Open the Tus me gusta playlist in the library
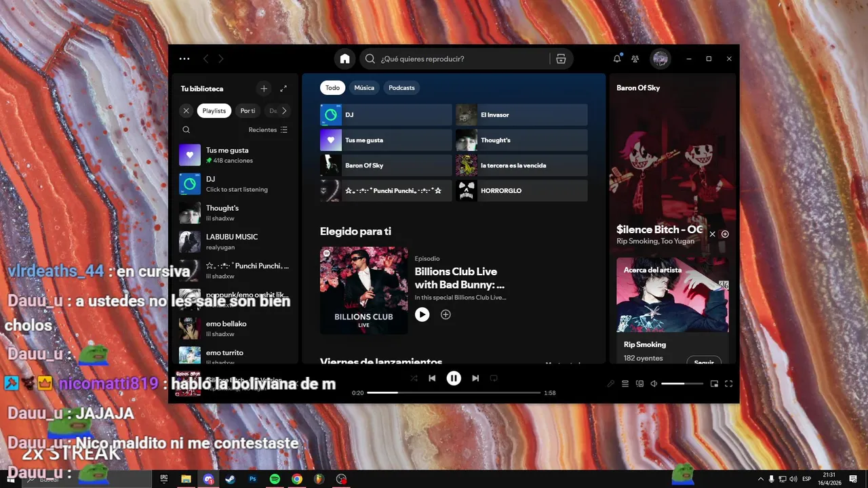Image resolution: width=868 pixels, height=488 pixels. (235, 155)
